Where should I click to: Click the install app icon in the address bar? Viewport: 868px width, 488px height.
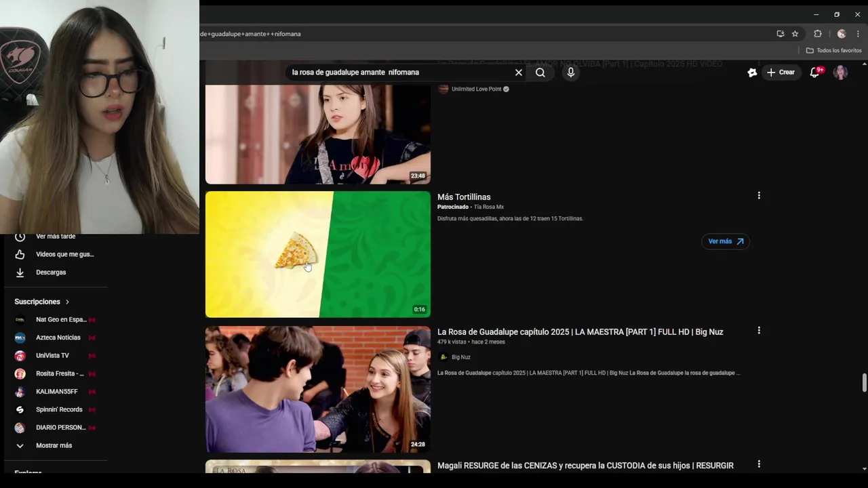click(x=781, y=34)
